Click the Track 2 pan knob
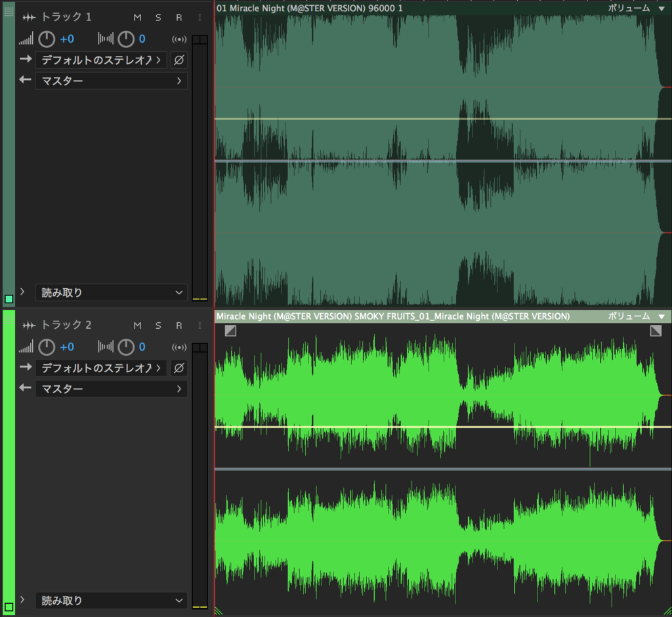The width and height of the screenshot is (672, 617). pyautogui.click(x=126, y=347)
